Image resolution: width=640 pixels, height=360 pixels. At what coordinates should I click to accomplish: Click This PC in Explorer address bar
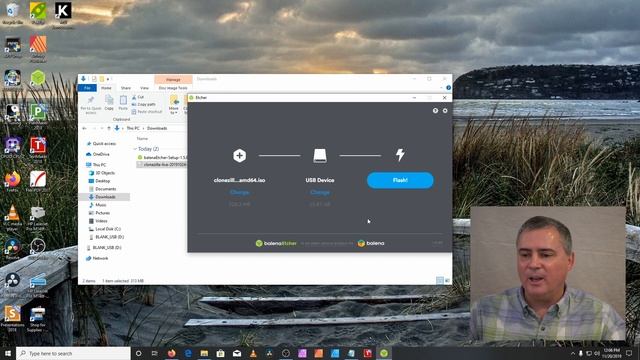pyautogui.click(x=133, y=128)
